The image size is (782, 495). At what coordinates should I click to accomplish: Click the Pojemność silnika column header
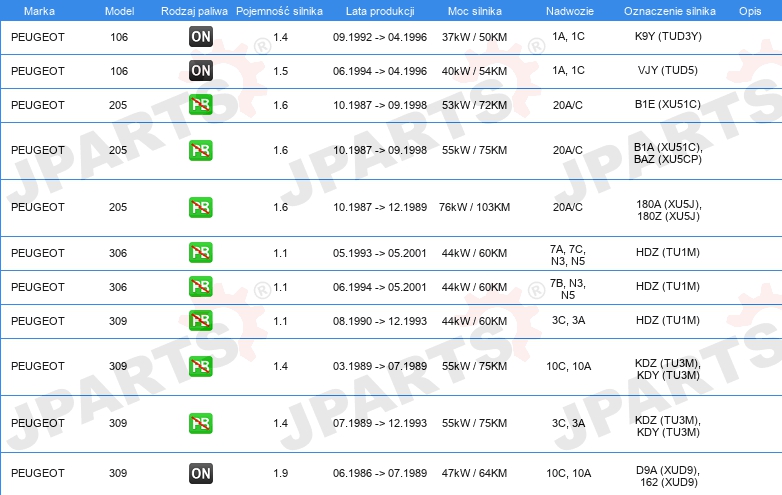pos(279,11)
